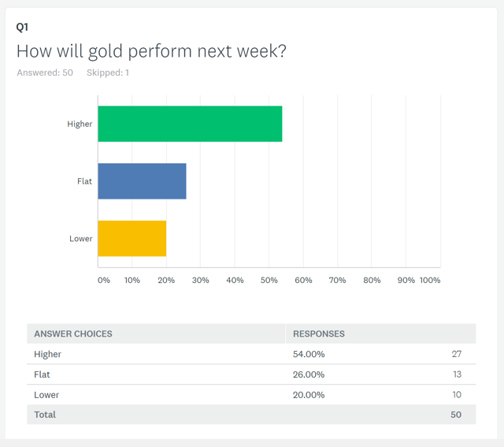Click the Skipped: 1 text
This screenshot has width=504, height=447.
click(x=108, y=73)
